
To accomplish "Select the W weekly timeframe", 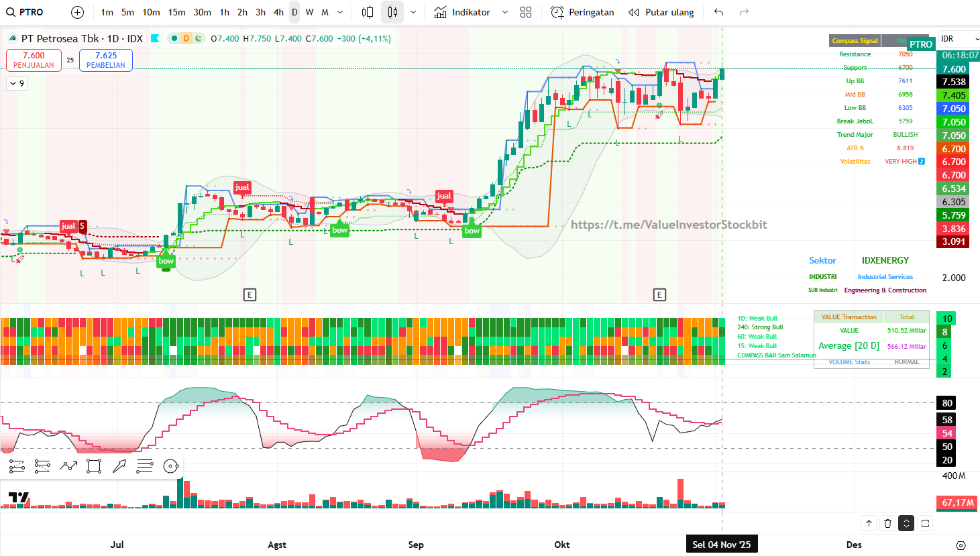I will (309, 12).
